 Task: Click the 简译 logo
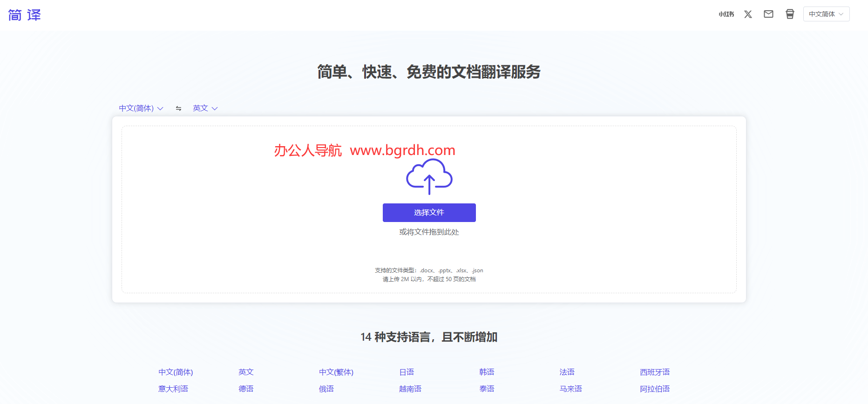coord(24,15)
